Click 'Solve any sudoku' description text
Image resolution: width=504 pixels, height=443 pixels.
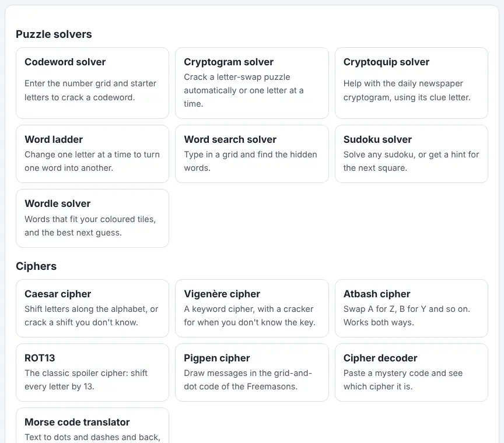(x=379, y=154)
